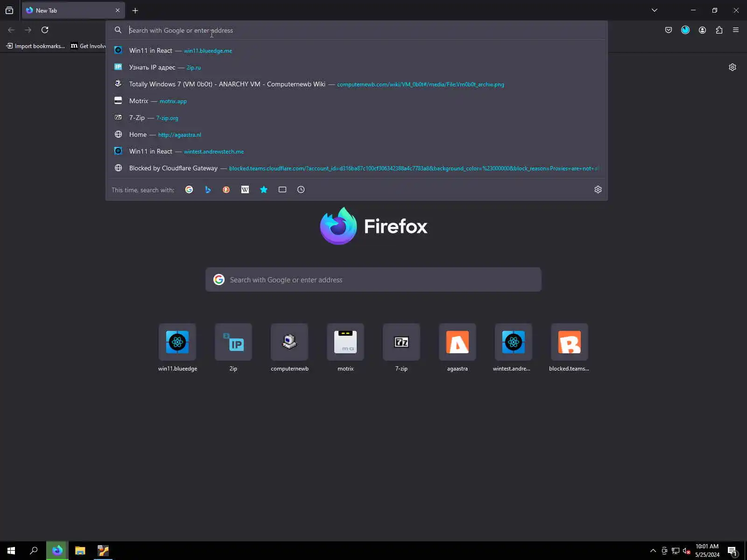Go forward one page

point(28,30)
